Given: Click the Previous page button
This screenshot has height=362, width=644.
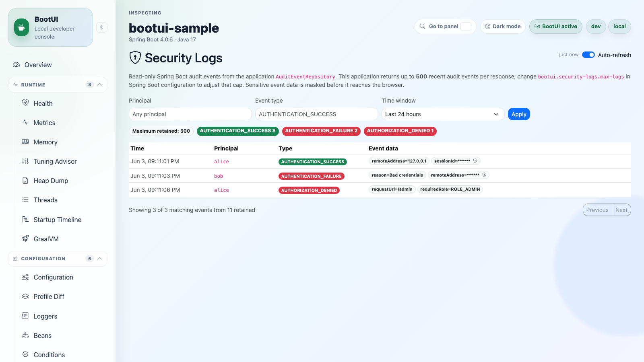Looking at the screenshot, I should (597, 210).
